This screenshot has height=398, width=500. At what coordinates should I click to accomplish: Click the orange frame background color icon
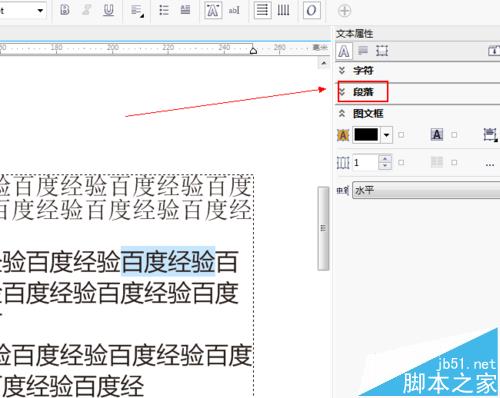[x=343, y=135]
